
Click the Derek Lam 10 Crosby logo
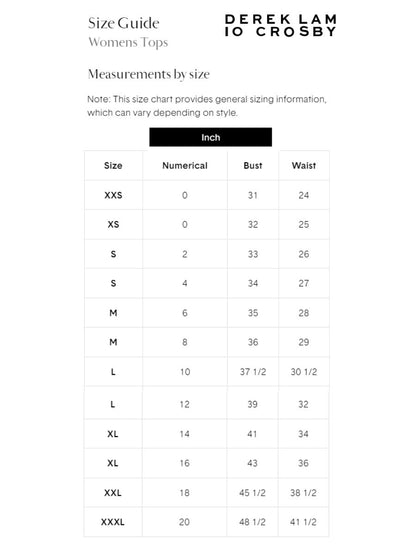click(x=280, y=25)
